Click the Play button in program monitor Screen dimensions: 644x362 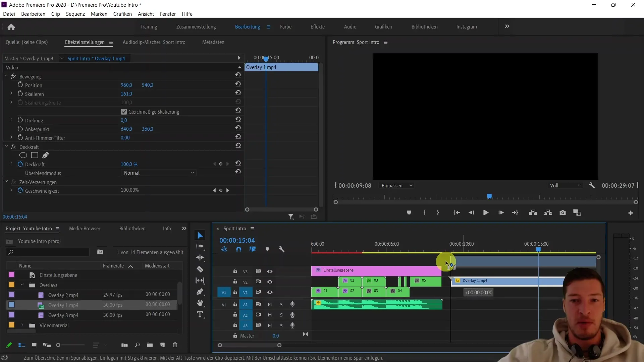tap(485, 213)
